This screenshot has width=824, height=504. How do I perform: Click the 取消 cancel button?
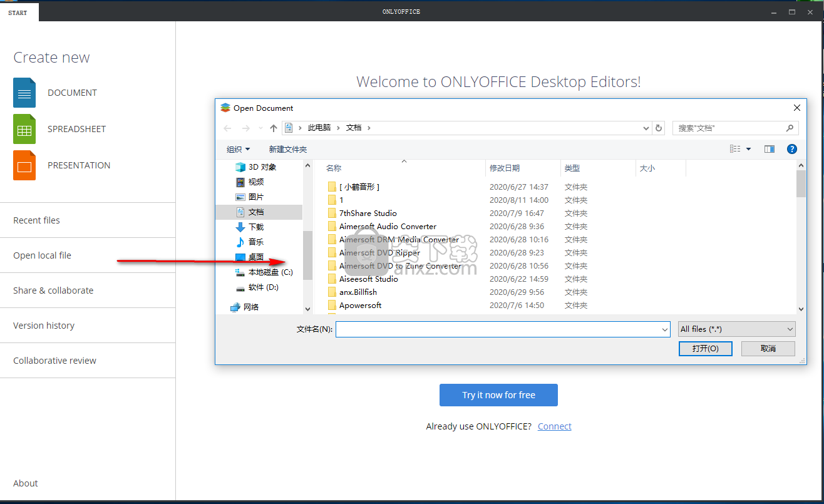coord(768,349)
